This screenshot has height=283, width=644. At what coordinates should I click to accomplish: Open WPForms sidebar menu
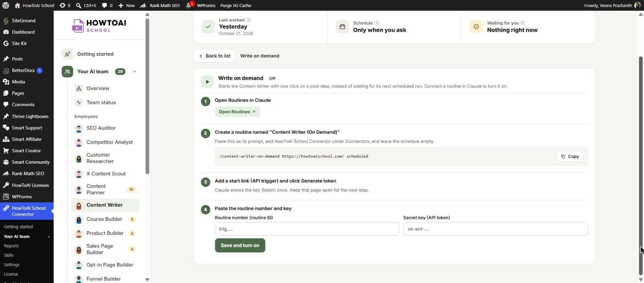pyautogui.click(x=27, y=197)
